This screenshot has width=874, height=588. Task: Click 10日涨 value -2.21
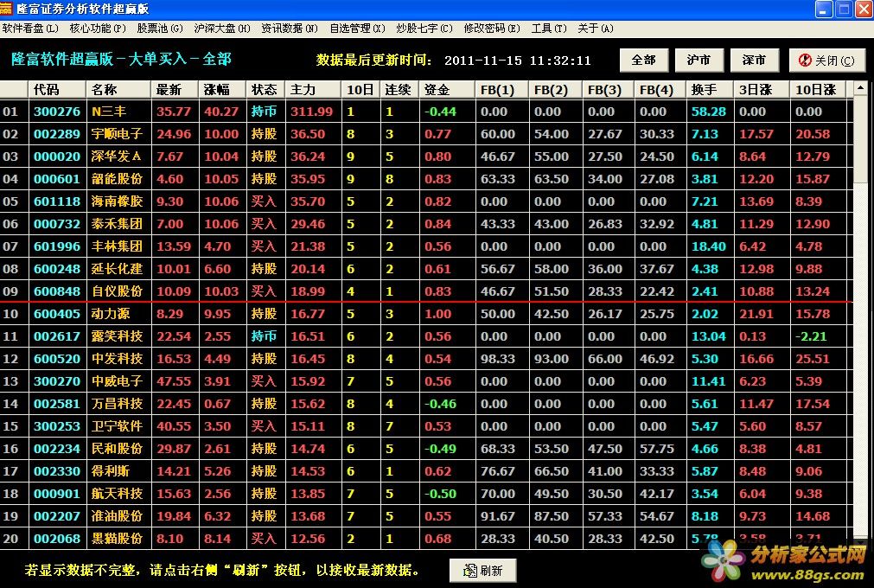[811, 336]
